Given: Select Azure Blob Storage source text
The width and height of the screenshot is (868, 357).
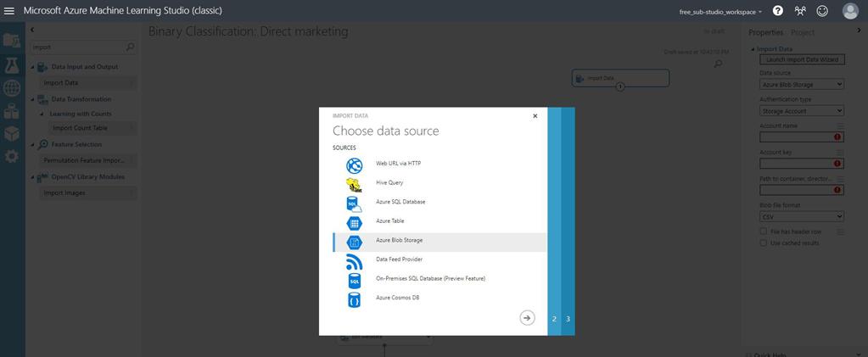Looking at the screenshot, I should tap(400, 240).
